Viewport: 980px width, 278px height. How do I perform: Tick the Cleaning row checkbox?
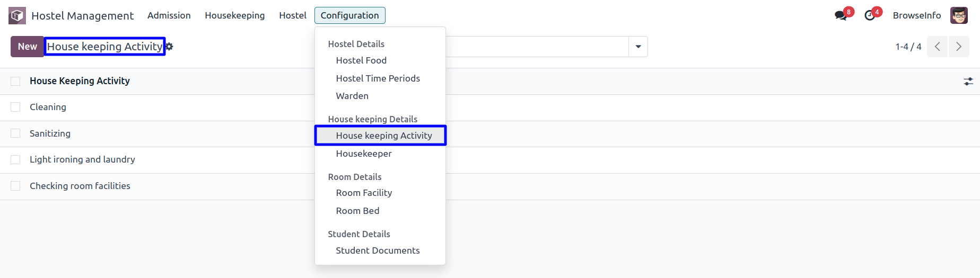coord(15,107)
